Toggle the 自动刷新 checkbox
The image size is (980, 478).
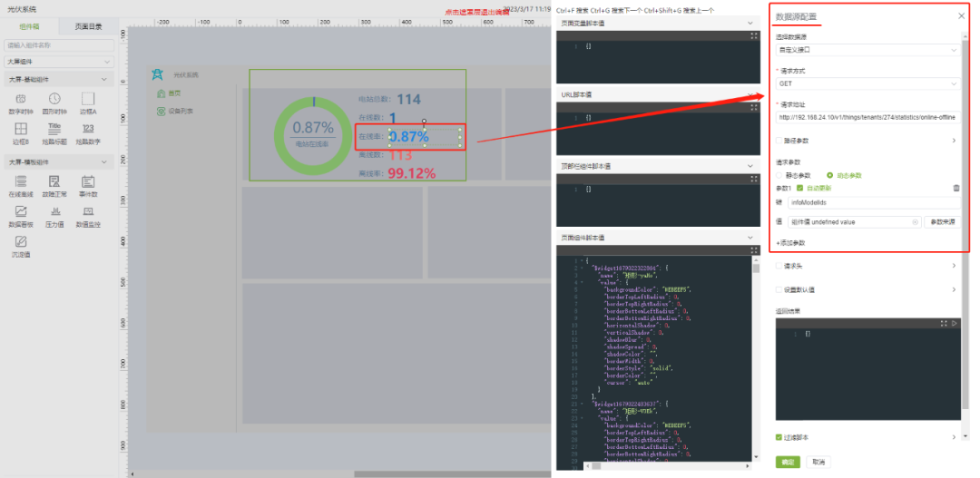click(800, 188)
